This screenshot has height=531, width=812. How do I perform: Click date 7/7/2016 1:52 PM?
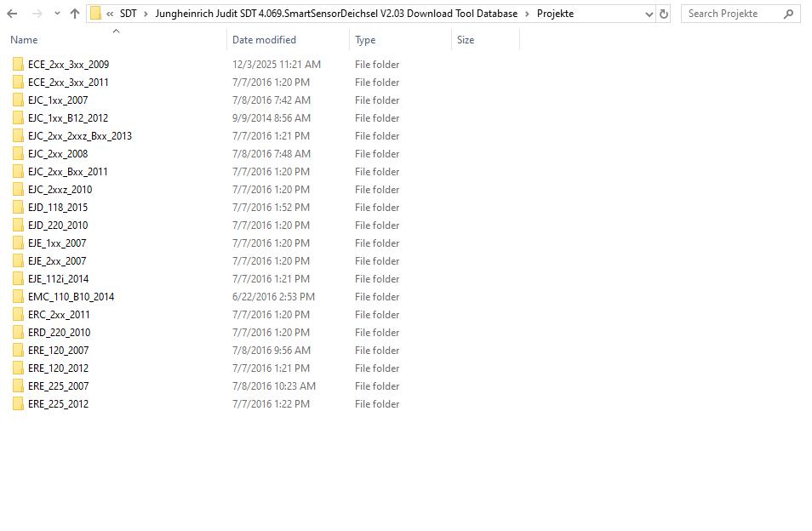pyautogui.click(x=271, y=208)
